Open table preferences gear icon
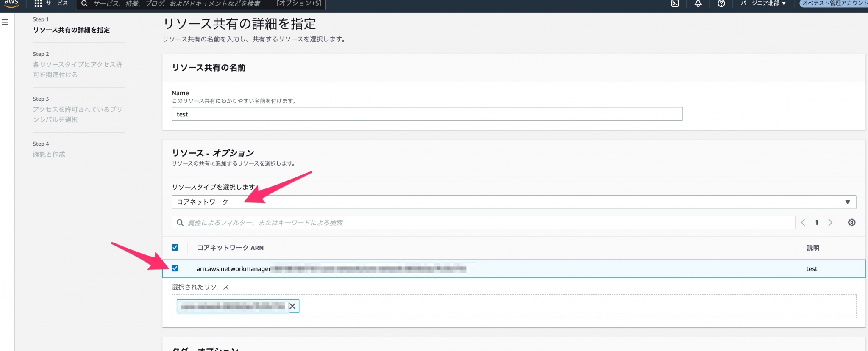Screen dimensions: 868x351 pos(851,223)
